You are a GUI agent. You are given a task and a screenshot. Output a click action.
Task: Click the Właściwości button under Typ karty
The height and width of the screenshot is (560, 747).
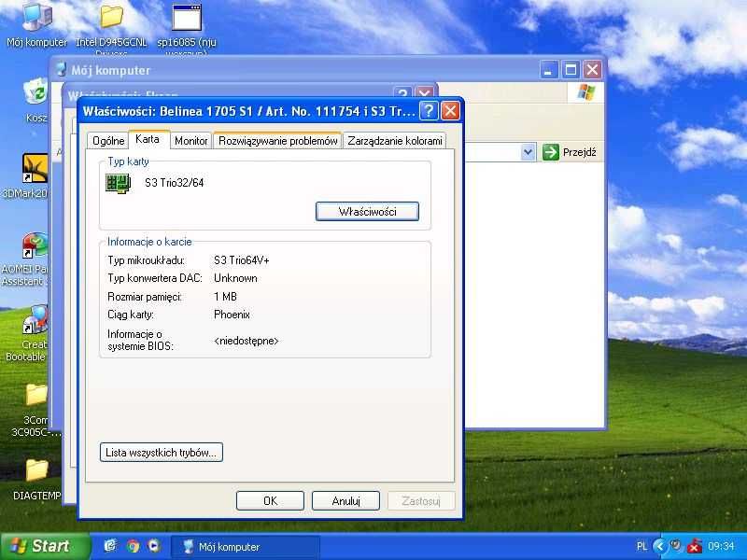pos(367,212)
